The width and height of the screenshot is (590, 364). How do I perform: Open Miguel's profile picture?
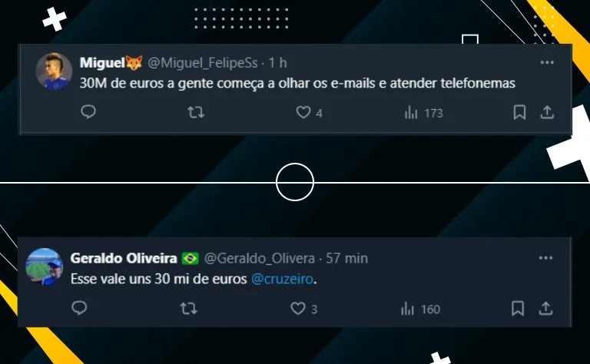[54, 71]
